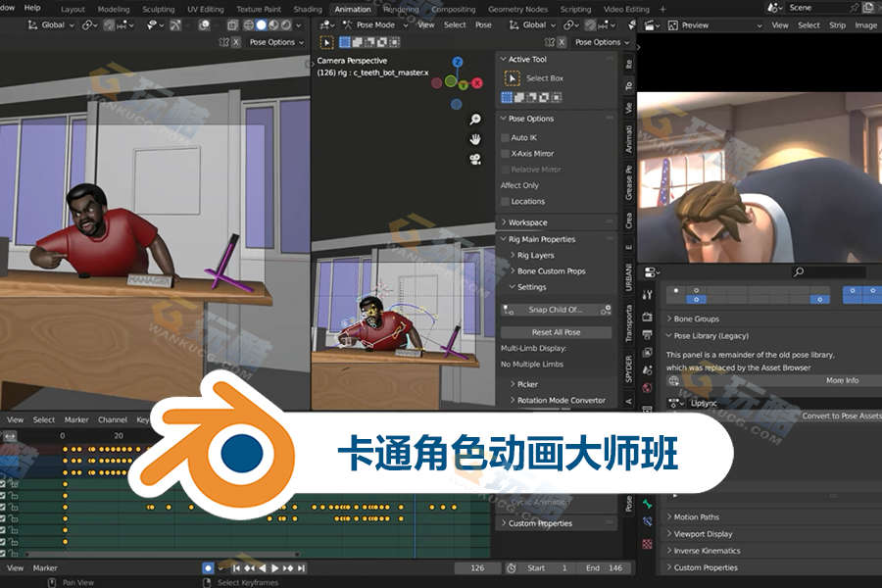Jump to timeline start with first-frame button
The width and height of the screenshot is (882, 588).
pyautogui.click(x=236, y=568)
